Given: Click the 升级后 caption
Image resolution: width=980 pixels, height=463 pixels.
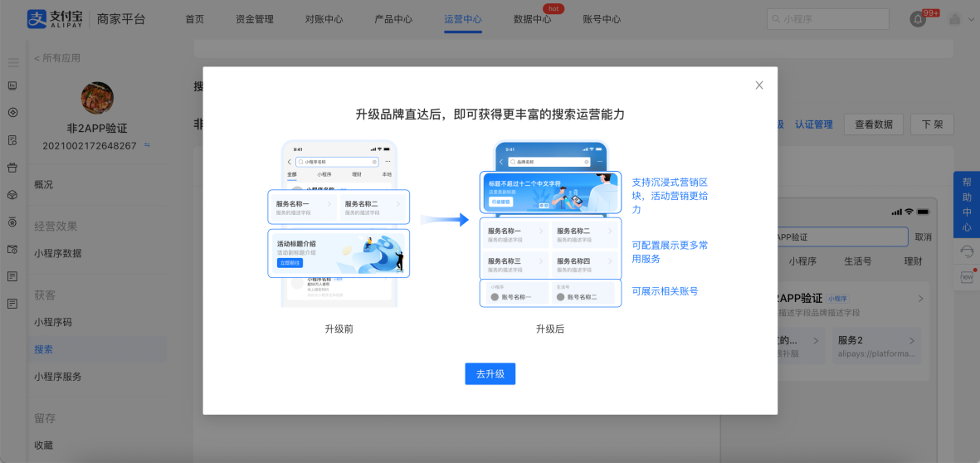Looking at the screenshot, I should click(x=550, y=329).
